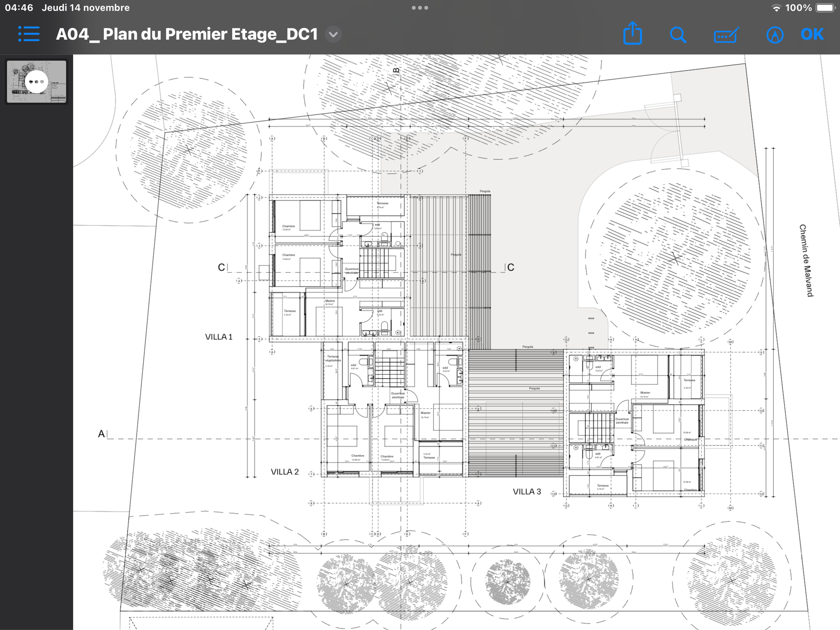Tap the VILLA 2 label
This screenshot has width=840, height=630.
[284, 472]
